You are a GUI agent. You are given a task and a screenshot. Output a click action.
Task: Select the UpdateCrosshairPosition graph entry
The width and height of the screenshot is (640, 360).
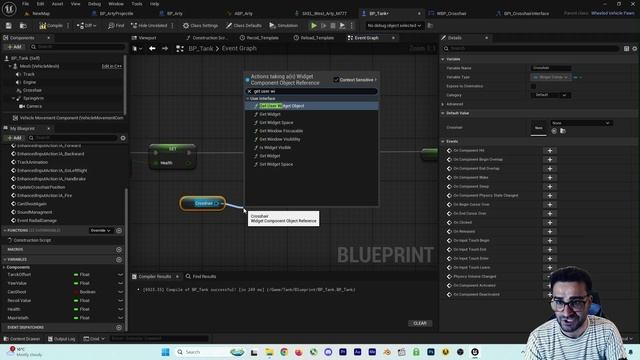click(x=41, y=187)
